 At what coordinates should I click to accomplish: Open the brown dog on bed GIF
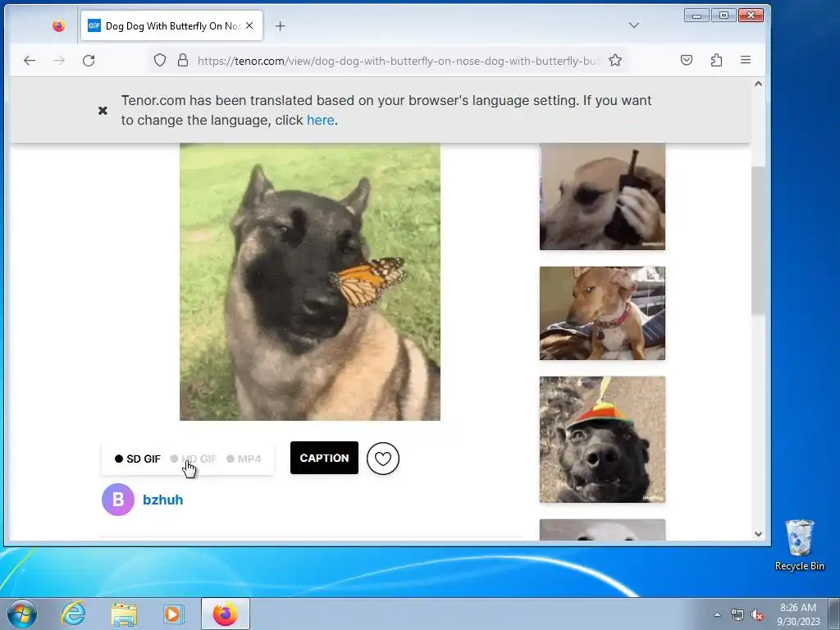[602, 313]
